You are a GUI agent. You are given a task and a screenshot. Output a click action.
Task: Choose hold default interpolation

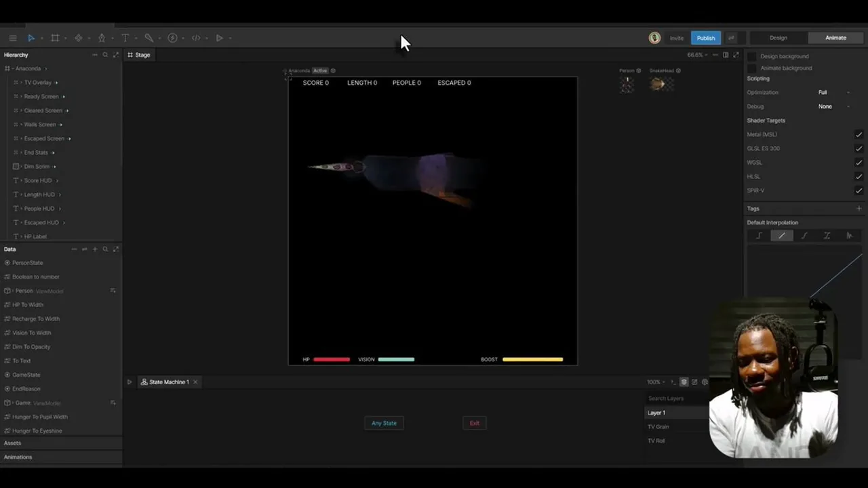(759, 236)
